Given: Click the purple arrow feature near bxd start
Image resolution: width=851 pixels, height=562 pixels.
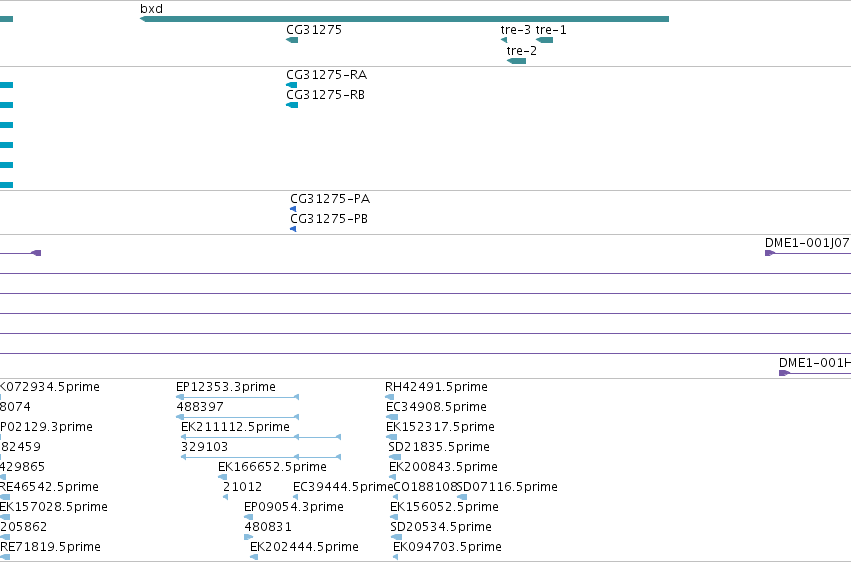Looking at the screenshot, I should 36,253.
